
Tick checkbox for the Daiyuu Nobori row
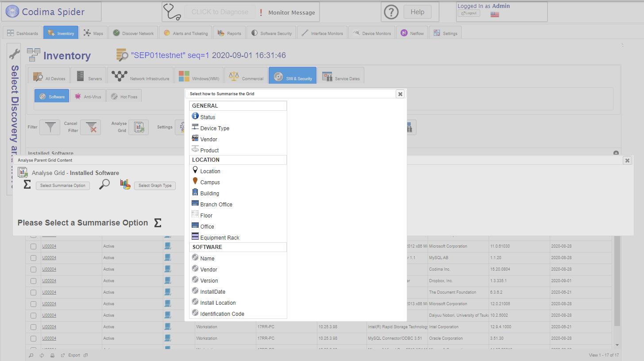(33, 315)
